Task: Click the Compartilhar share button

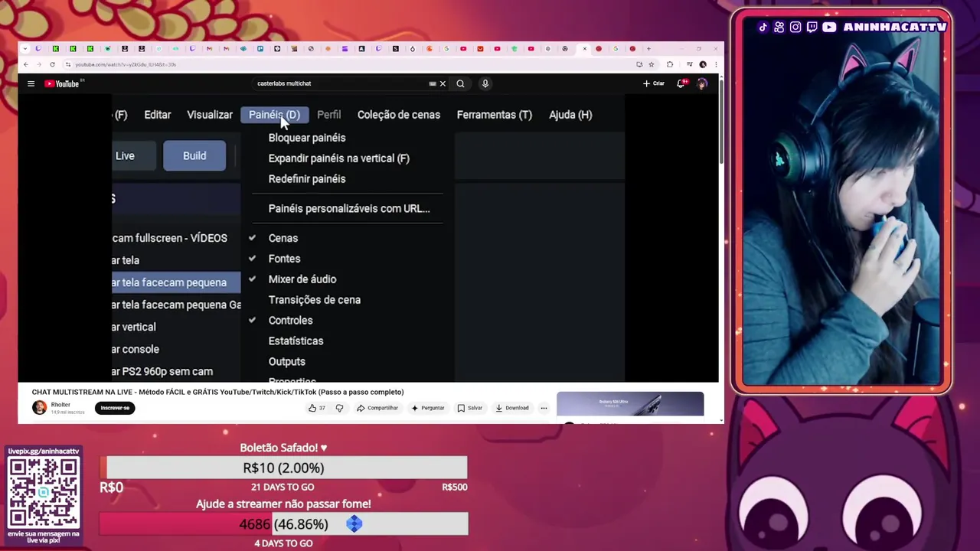Action: pos(377,408)
